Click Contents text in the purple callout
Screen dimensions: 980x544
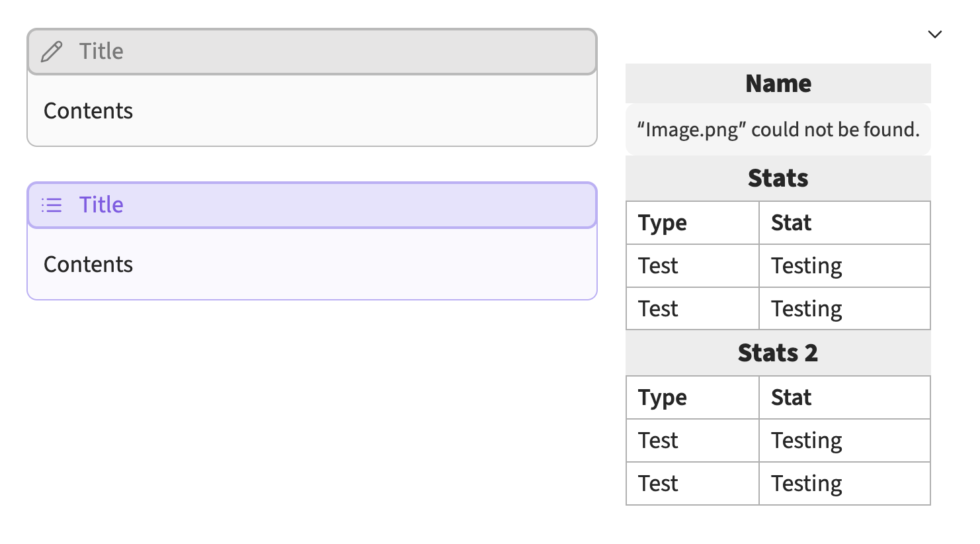coord(88,265)
